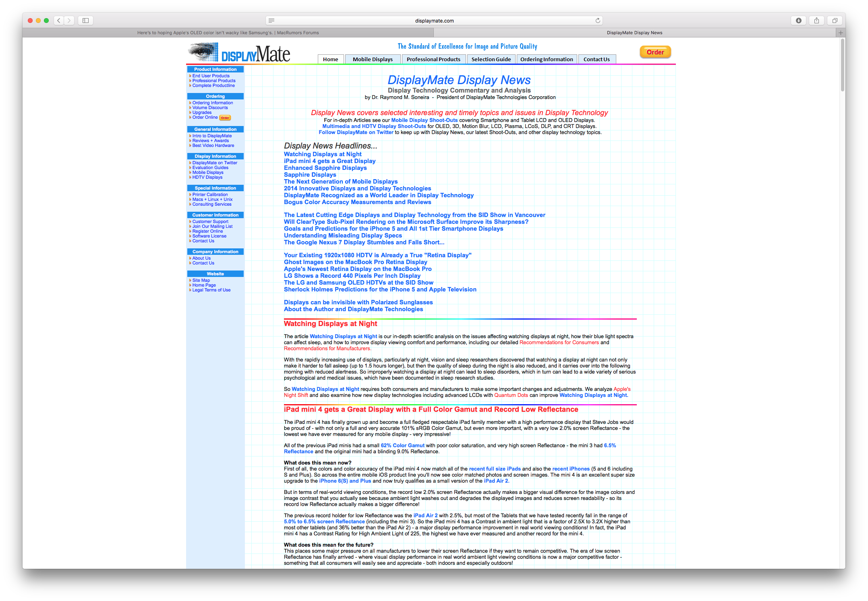Open headline The Next Generation of Mobile Displays
The image size is (868, 601).
[341, 182]
